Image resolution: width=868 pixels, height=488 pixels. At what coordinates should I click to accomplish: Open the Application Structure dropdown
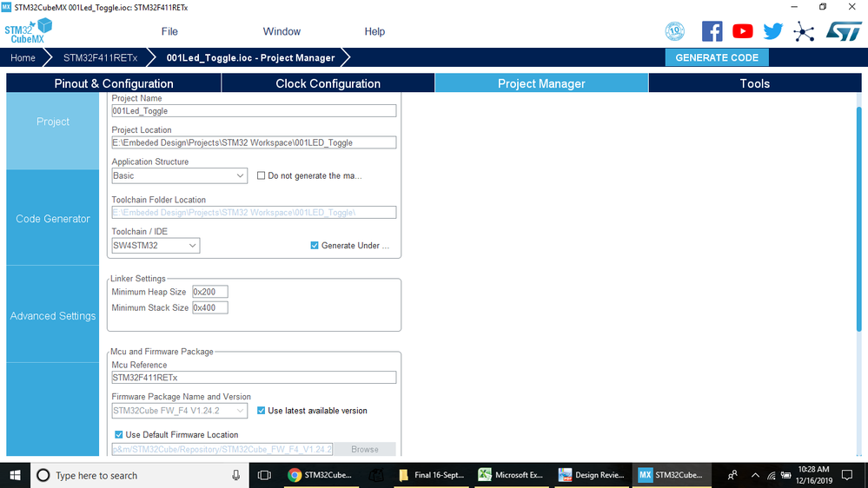coord(179,176)
